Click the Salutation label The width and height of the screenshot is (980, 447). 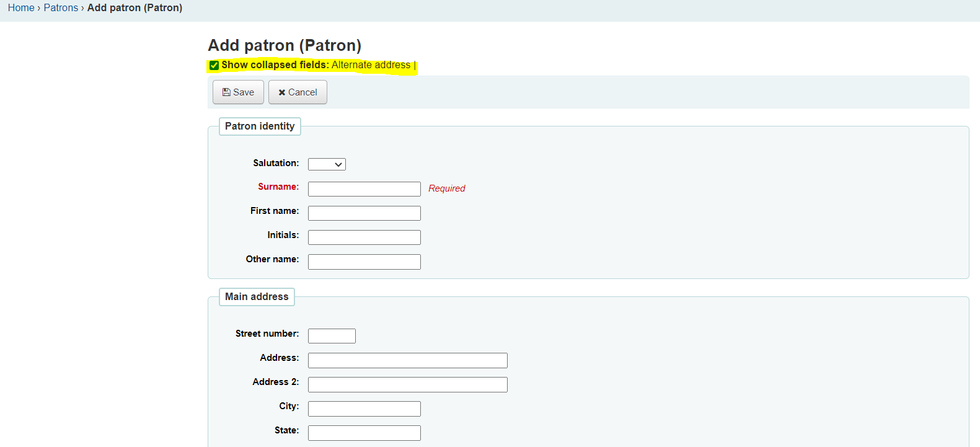pos(276,163)
